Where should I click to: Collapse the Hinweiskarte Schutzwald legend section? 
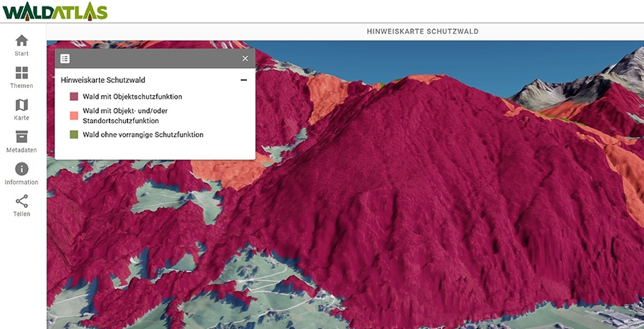coord(243,80)
